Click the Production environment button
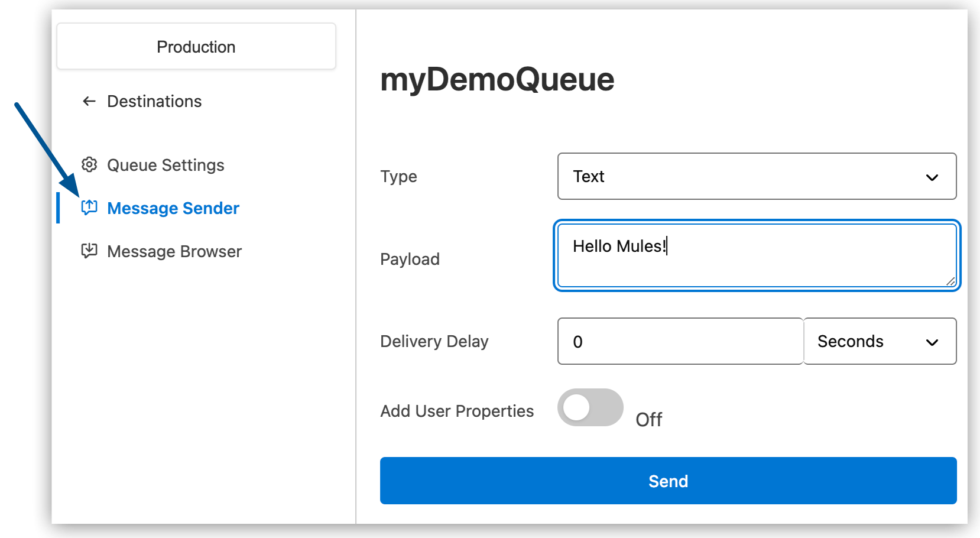980x538 pixels. [x=196, y=46]
